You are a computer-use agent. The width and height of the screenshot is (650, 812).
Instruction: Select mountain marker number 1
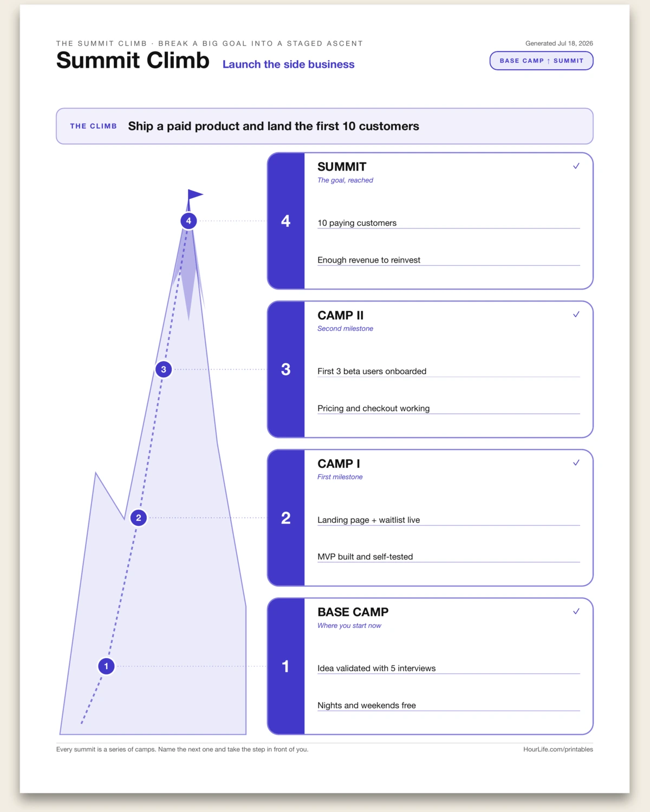(x=106, y=666)
